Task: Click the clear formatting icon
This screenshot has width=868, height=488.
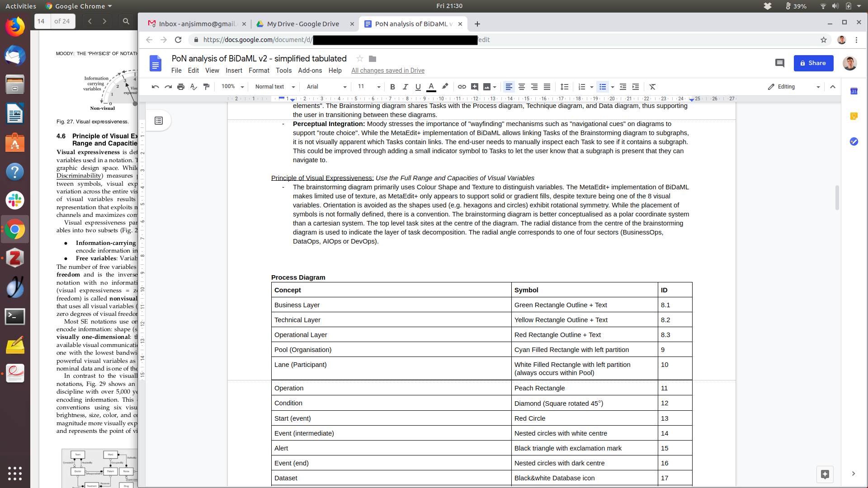Action: 652,87
